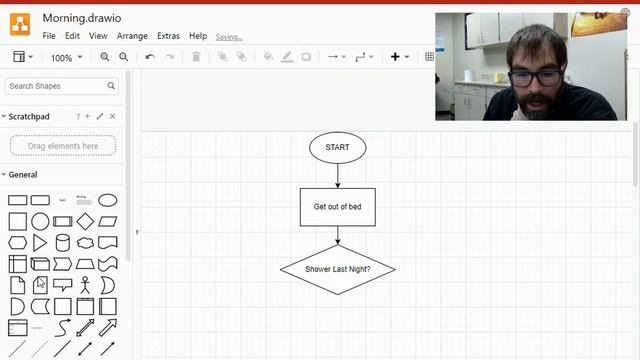Click the To Back icon
The width and height of the screenshot is (640, 360).
[242, 57]
